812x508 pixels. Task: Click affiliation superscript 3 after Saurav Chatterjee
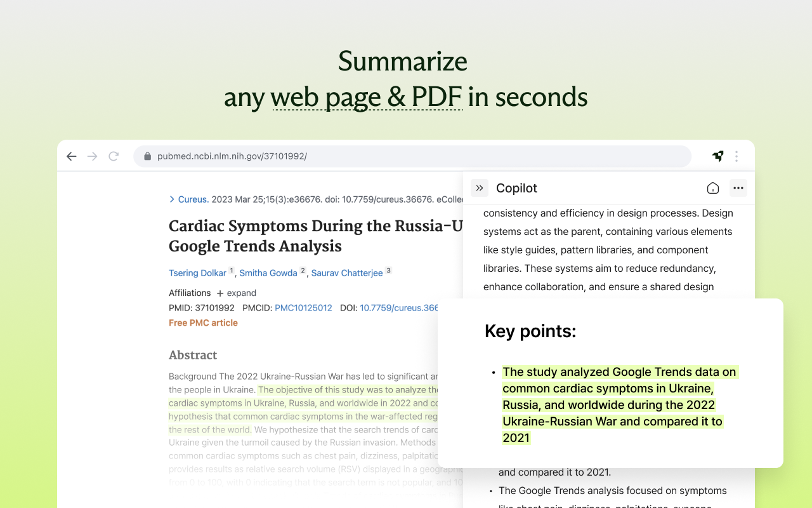coord(388,271)
